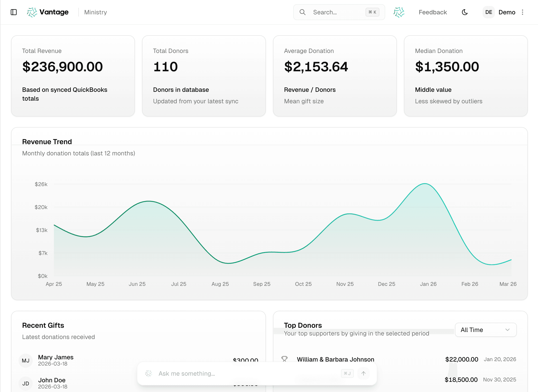Click the January 26 peak on Revenue Trend
The image size is (538, 392).
425,184
